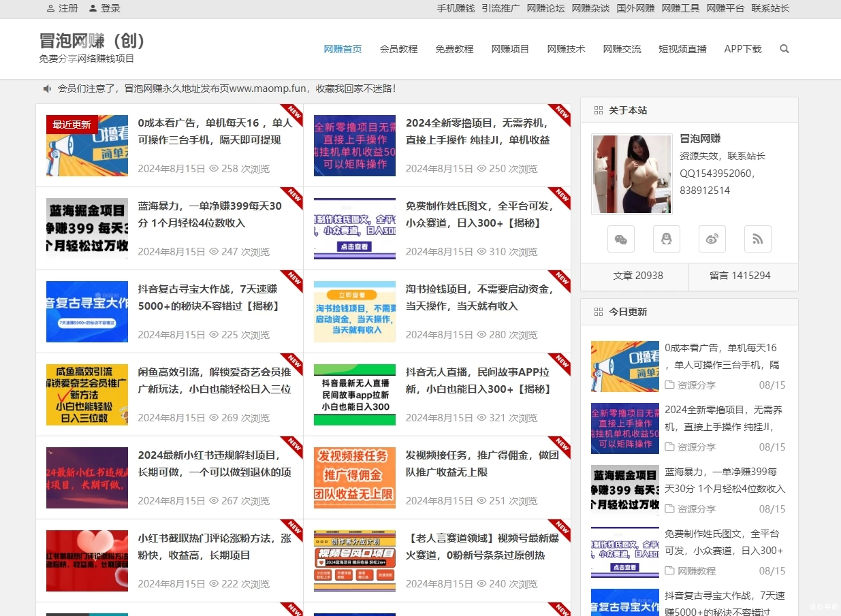Switch to the 网赚首页 tab

343,48
